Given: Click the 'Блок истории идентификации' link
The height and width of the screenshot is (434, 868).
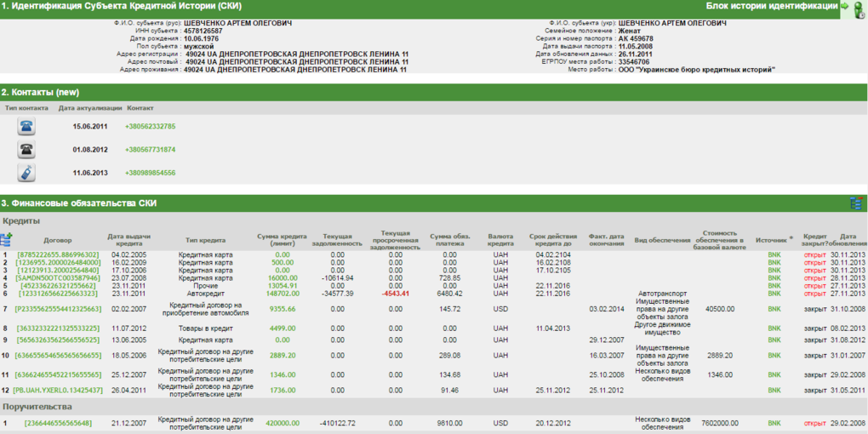Looking at the screenshot, I should pos(772,6).
